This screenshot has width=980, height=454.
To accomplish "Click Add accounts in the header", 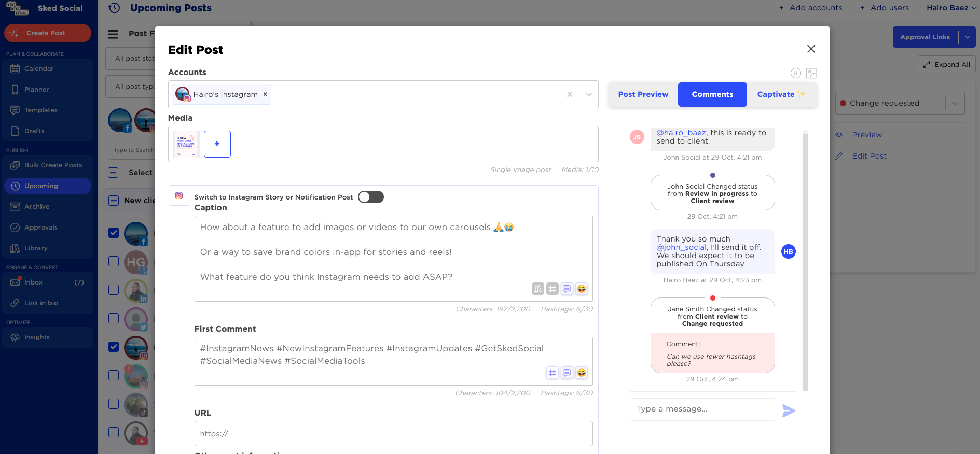I will pyautogui.click(x=810, y=8).
